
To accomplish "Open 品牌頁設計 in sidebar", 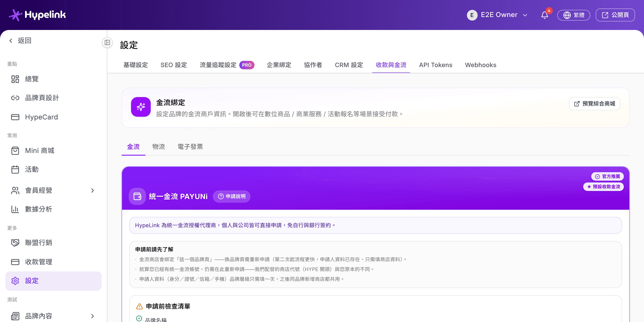I will coord(53,98).
